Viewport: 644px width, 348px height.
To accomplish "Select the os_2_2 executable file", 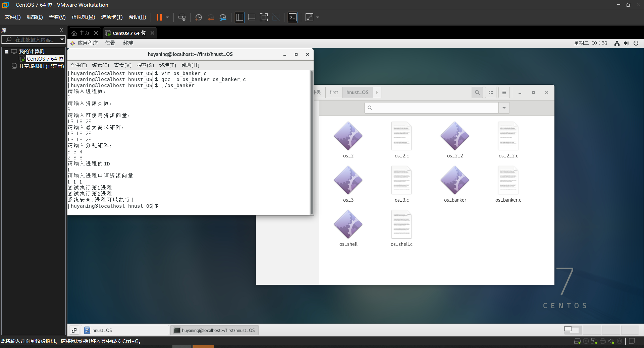I will 455,140.
